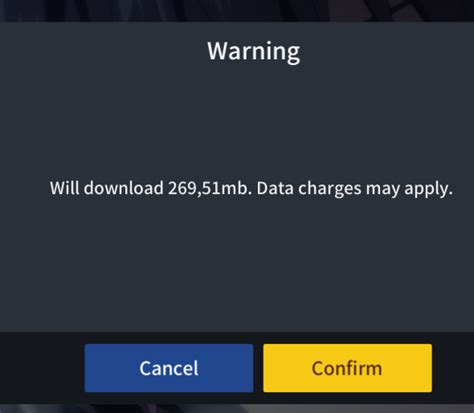Tap the Confirm label on the yellow button
The width and height of the screenshot is (474, 413).
click(x=347, y=368)
